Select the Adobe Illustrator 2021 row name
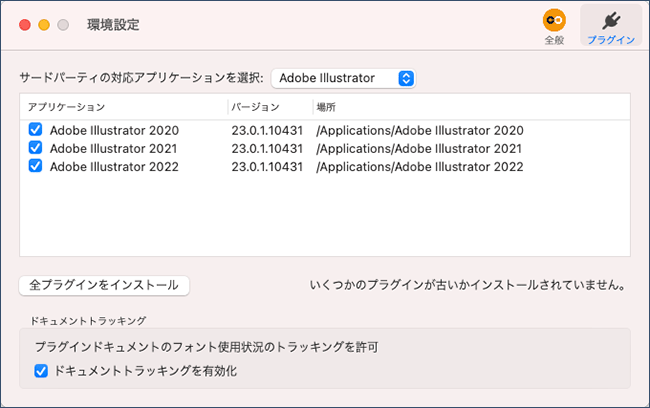The image size is (650, 408). pos(114,148)
